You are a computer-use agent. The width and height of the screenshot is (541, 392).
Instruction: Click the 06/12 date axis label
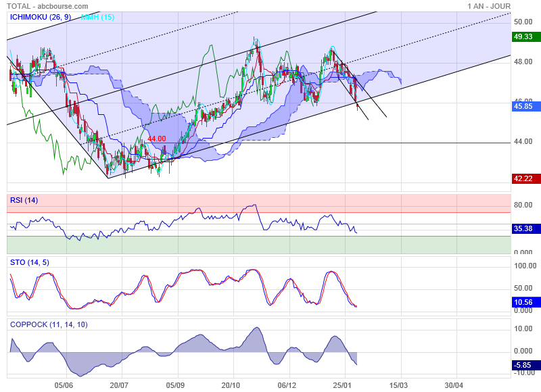click(287, 385)
